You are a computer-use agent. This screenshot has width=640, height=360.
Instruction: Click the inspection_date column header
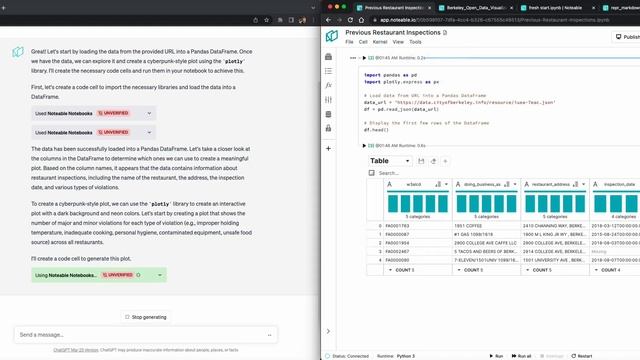tap(619, 184)
